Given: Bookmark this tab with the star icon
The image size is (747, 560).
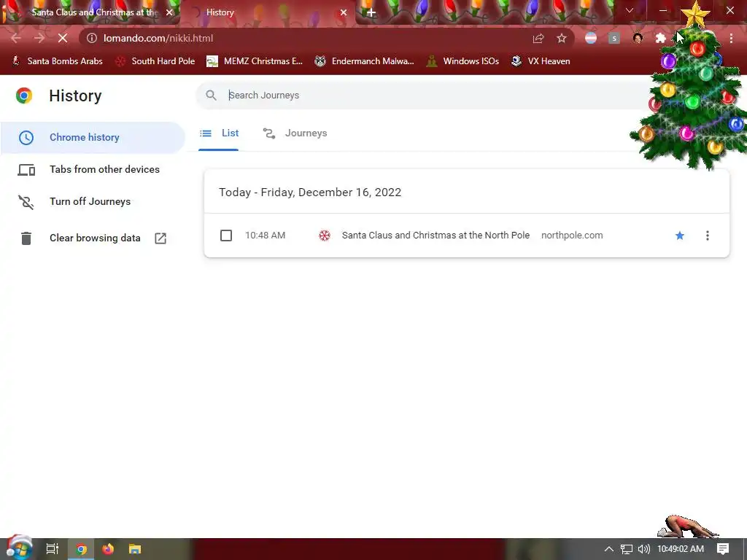Looking at the screenshot, I should pyautogui.click(x=562, y=38).
